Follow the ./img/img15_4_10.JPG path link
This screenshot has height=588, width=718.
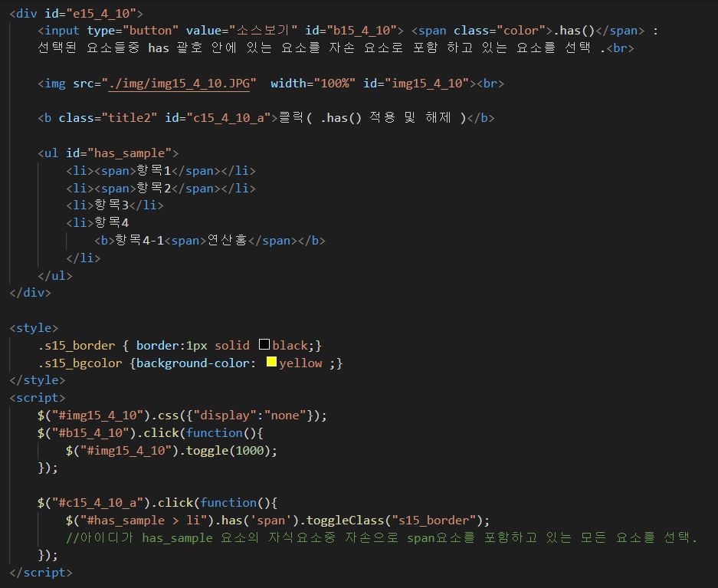click(x=179, y=84)
